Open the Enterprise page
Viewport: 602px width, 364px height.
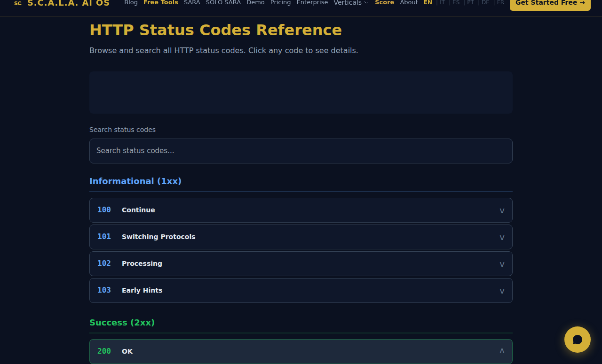312,3
